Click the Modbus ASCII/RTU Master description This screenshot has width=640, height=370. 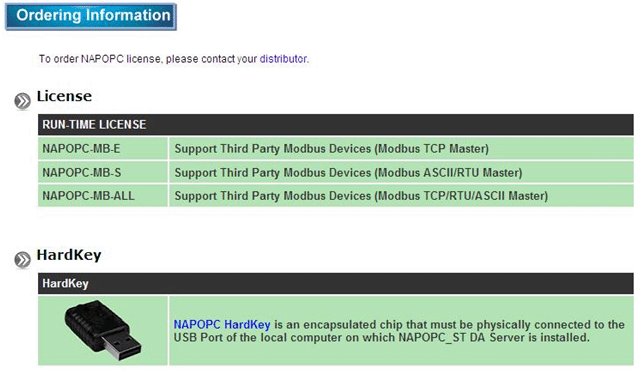pyautogui.click(x=348, y=173)
